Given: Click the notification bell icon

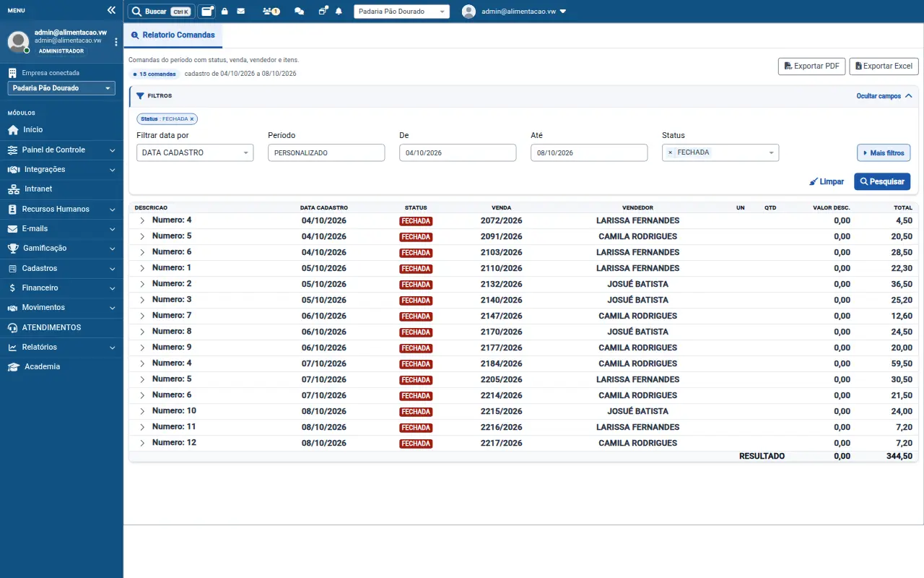Looking at the screenshot, I should coord(339,12).
